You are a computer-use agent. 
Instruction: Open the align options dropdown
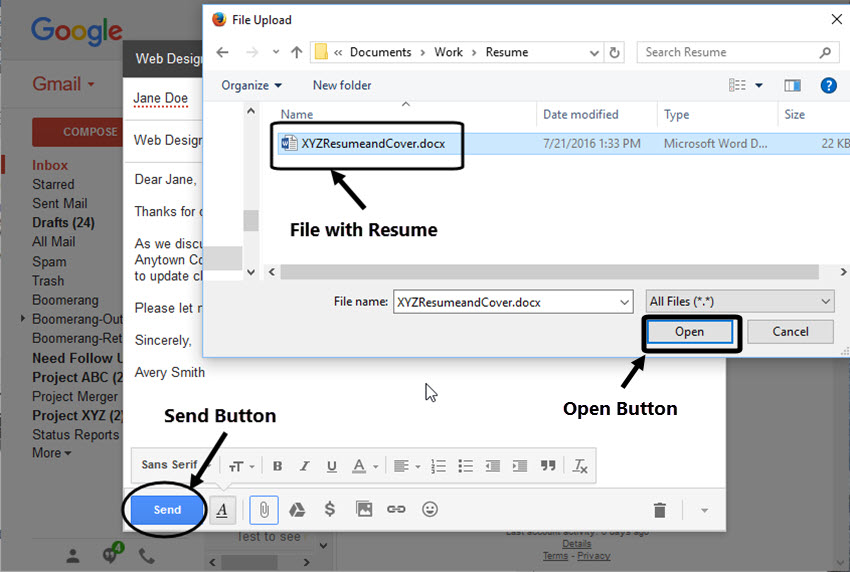[x=407, y=466]
